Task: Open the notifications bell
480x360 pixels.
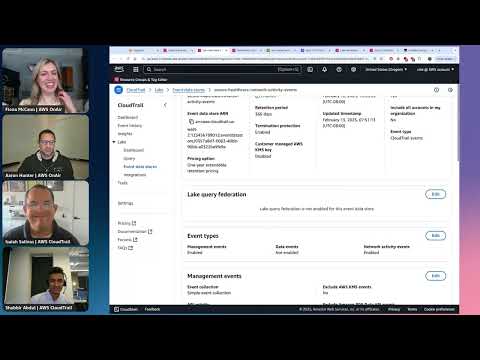Action: pos(324,69)
